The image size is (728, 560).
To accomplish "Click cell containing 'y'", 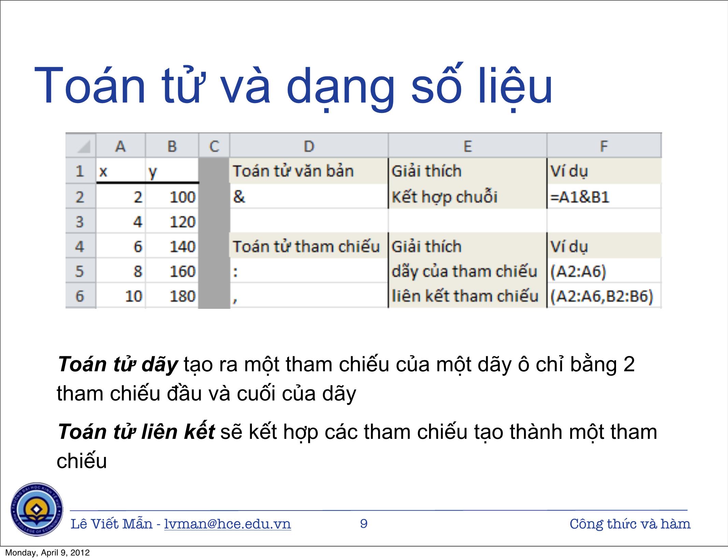I will click(x=172, y=171).
